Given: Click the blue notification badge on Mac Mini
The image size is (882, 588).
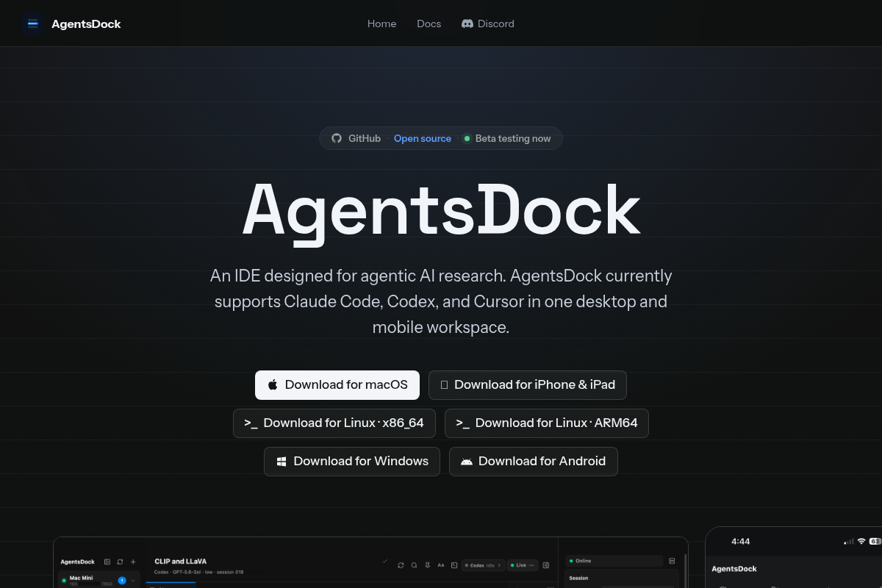Looking at the screenshot, I should click(x=122, y=581).
